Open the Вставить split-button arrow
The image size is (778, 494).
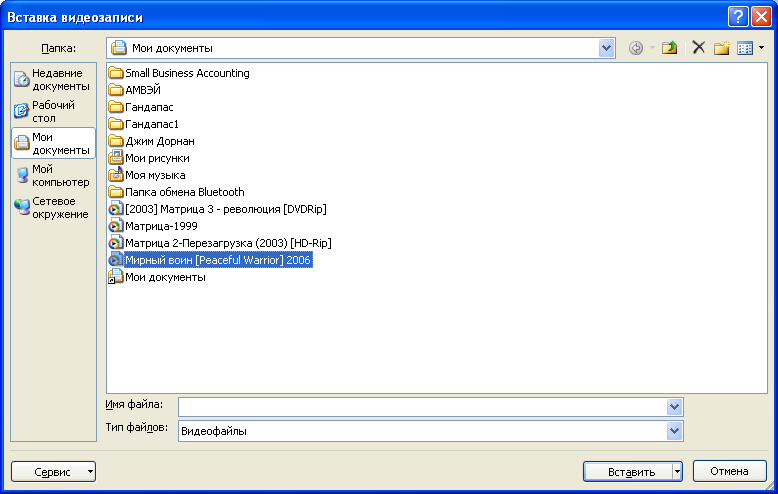pyautogui.click(x=677, y=472)
